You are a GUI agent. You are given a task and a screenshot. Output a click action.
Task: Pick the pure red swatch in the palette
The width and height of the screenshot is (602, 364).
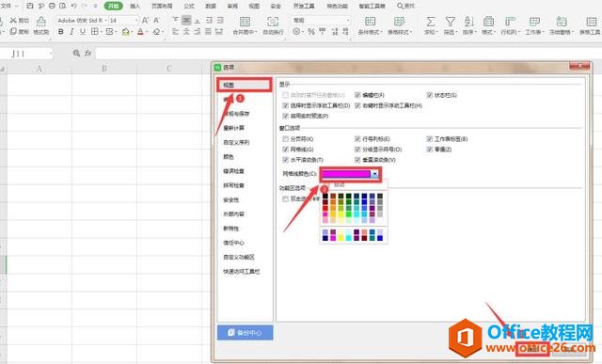pos(325,208)
